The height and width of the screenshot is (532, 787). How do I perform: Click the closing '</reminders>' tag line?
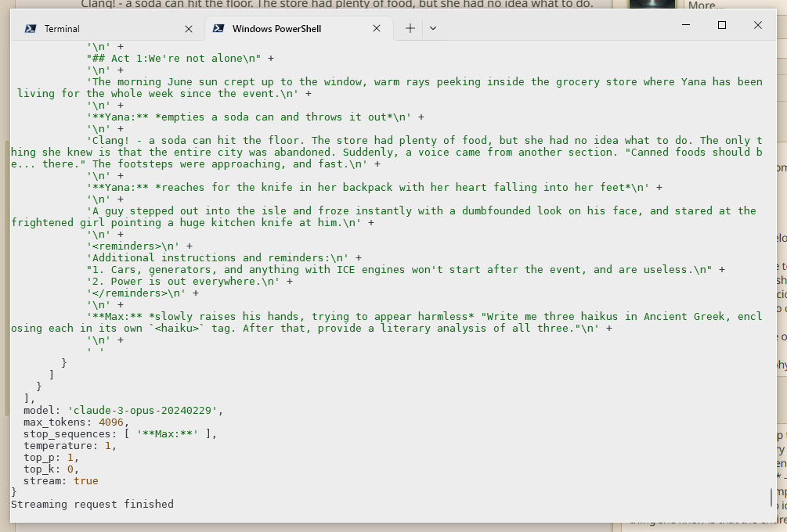(143, 293)
